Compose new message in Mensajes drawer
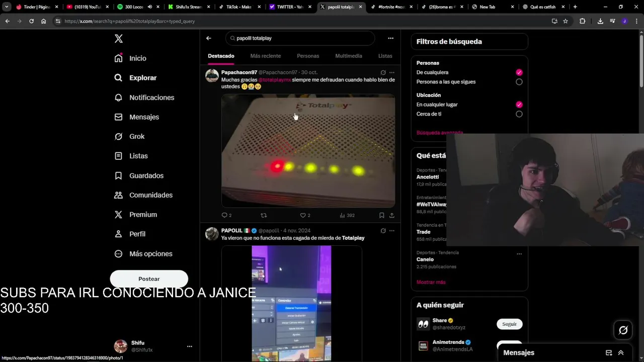Screen dimensions: 644x362 tap(609, 353)
